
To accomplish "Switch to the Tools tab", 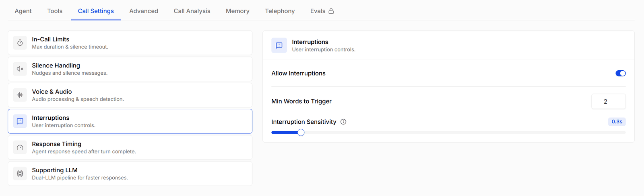I will [x=55, y=11].
